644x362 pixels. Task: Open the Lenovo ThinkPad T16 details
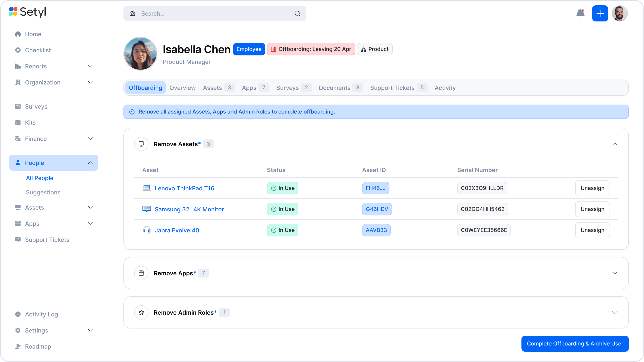click(x=184, y=188)
